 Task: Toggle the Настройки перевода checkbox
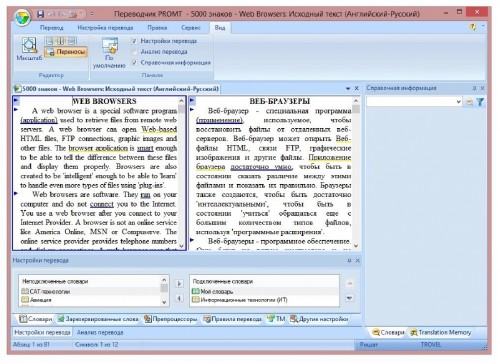pos(134,41)
